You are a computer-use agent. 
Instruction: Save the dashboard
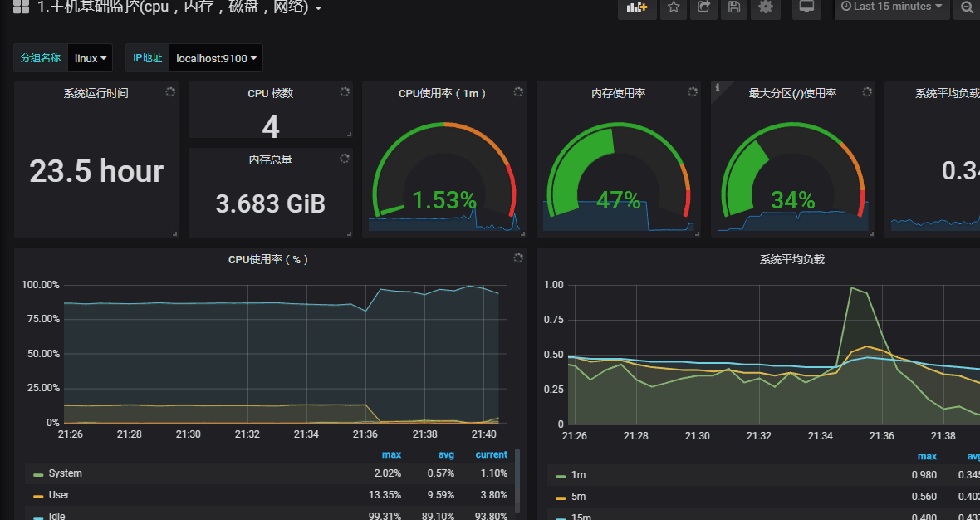point(734,7)
